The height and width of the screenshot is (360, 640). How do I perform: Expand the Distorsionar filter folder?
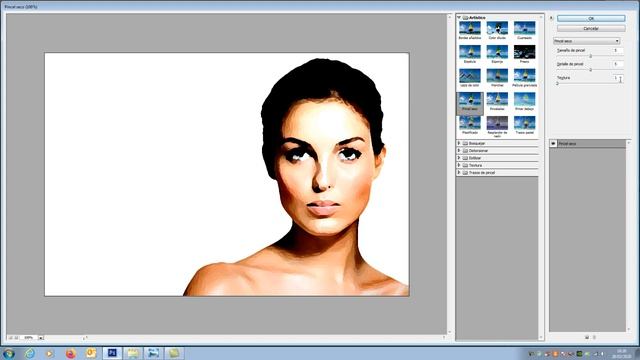pos(459,151)
